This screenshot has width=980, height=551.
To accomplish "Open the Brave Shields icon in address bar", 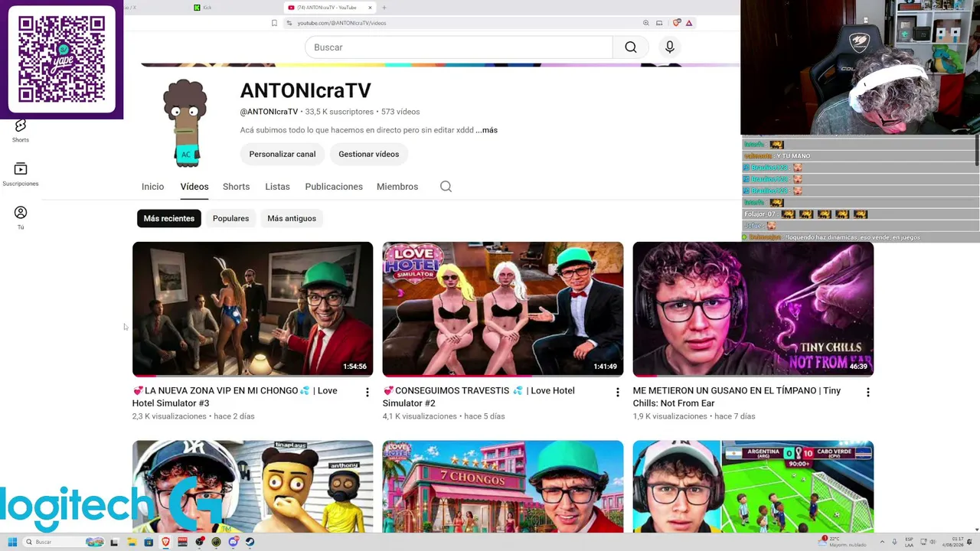I will (676, 23).
